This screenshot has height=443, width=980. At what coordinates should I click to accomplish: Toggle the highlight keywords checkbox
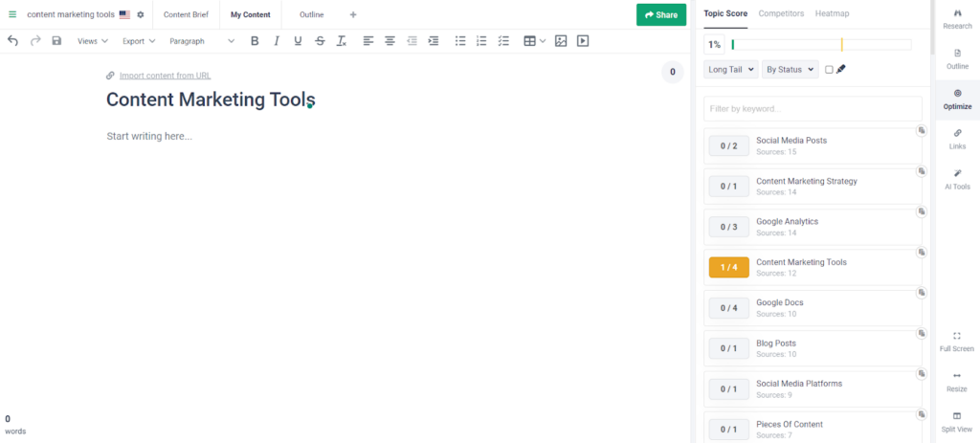[829, 70]
